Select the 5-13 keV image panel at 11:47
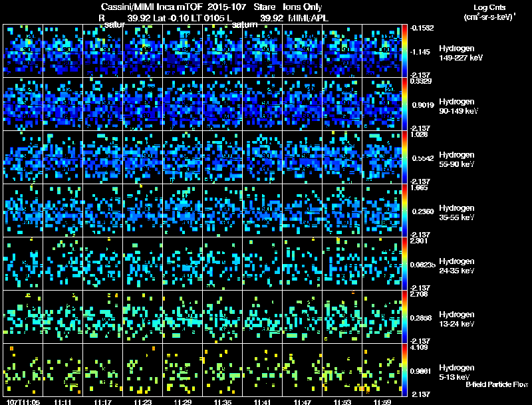The height and width of the screenshot is (405, 532). pos(303,370)
